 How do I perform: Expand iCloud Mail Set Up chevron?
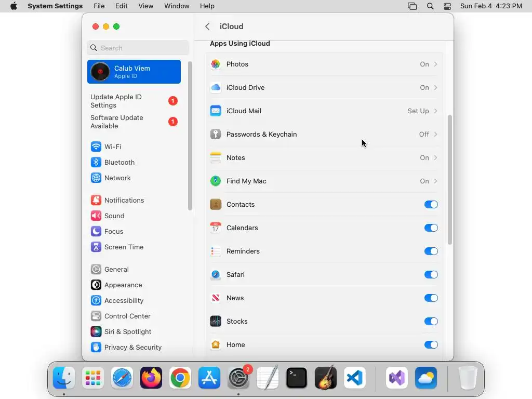[x=436, y=111]
